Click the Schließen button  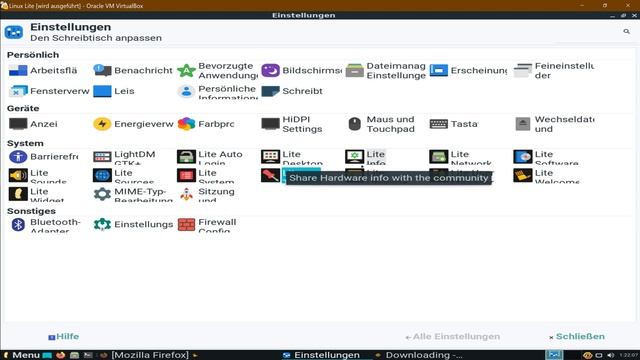[x=577, y=337]
